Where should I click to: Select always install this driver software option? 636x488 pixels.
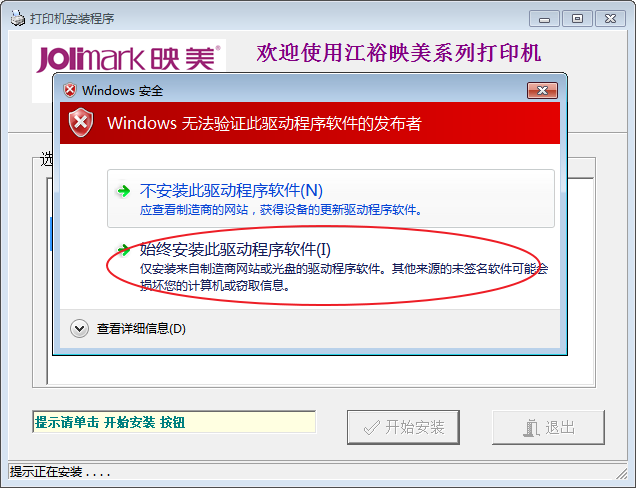coord(331,266)
